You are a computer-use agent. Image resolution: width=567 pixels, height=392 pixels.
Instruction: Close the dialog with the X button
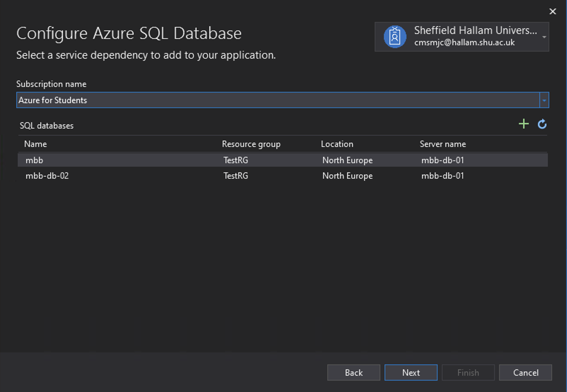553,11
